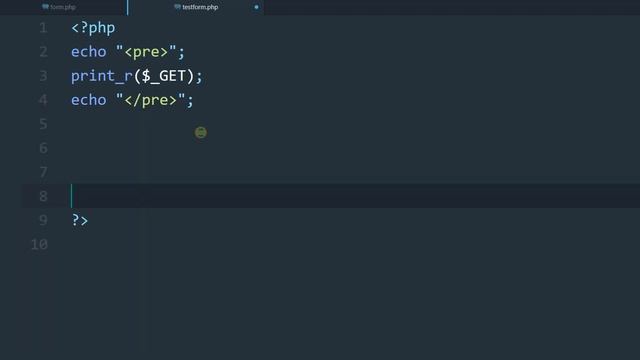
Task: Click the "<pre>" string on line 2
Action: pos(146,52)
